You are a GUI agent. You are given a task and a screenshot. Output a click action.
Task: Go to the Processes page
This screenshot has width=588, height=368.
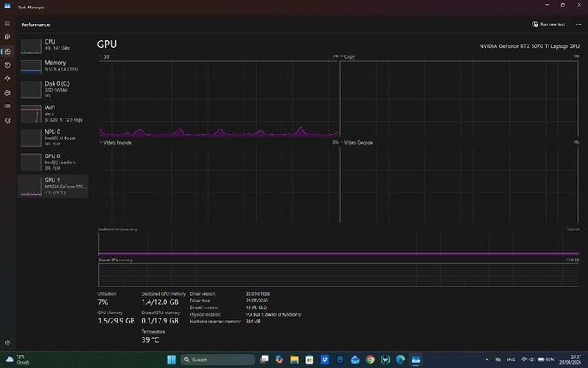(8, 38)
